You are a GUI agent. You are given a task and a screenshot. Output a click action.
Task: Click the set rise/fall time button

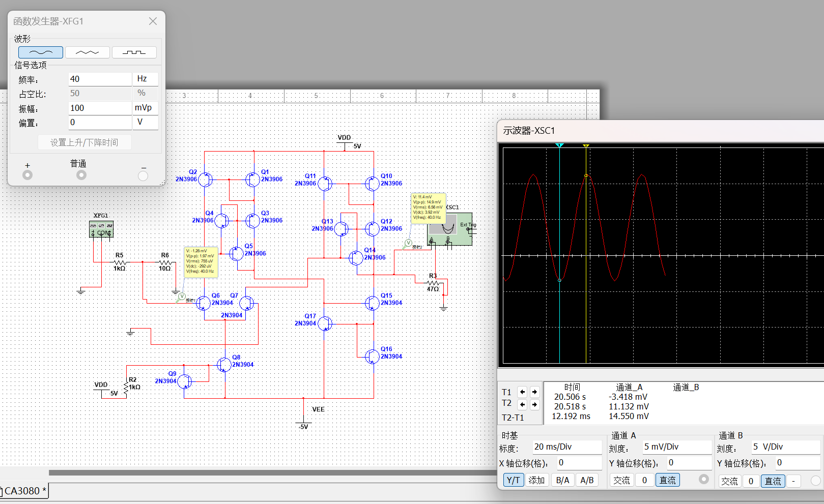point(84,142)
